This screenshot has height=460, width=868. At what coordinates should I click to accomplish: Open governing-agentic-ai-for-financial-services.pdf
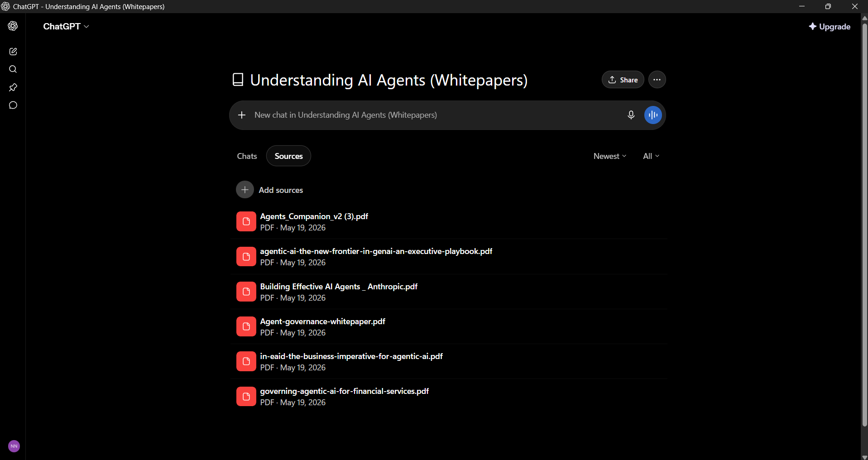pyautogui.click(x=344, y=391)
